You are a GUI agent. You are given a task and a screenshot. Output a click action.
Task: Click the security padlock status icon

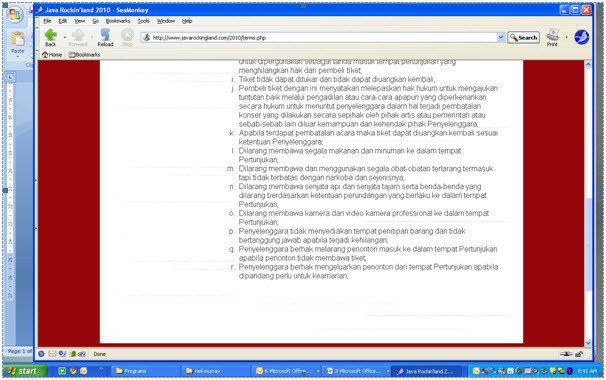[x=579, y=354]
